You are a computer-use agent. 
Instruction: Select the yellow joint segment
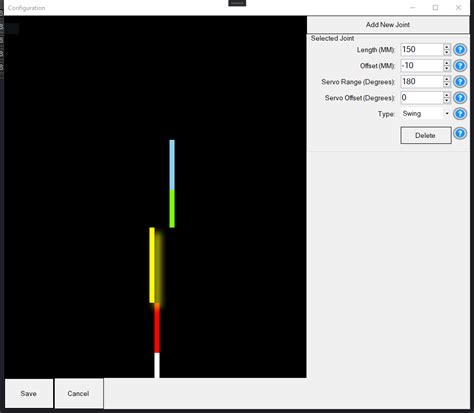coord(152,265)
